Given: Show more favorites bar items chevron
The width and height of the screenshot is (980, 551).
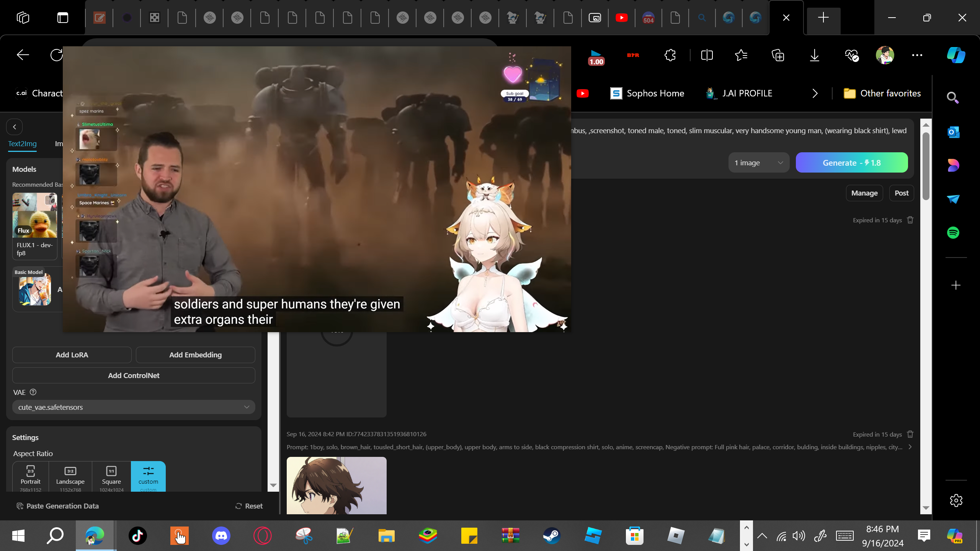Looking at the screenshot, I should pyautogui.click(x=815, y=93).
